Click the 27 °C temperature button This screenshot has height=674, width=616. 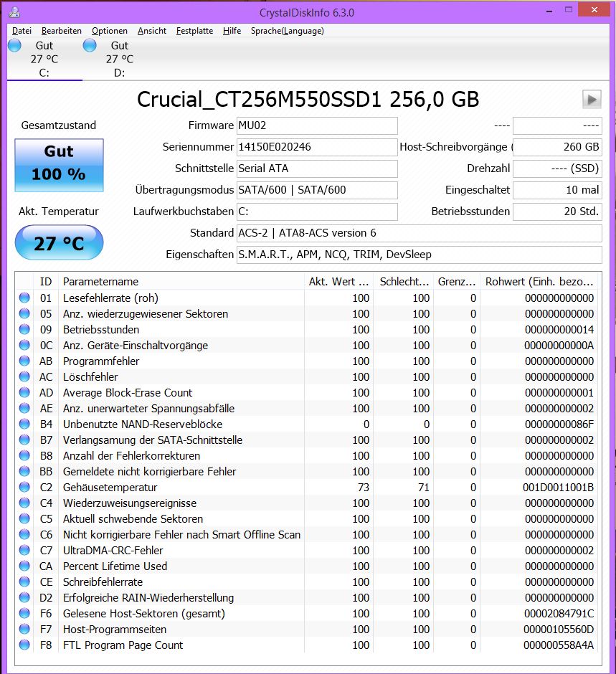pyautogui.click(x=60, y=243)
